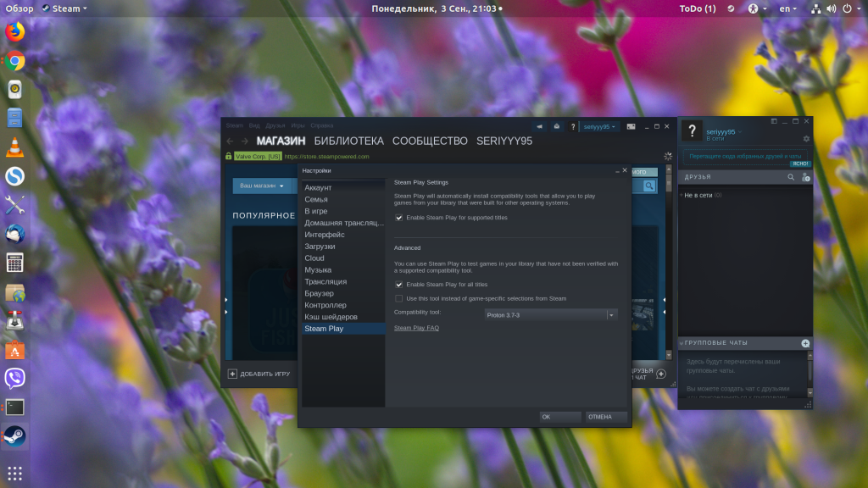The height and width of the screenshot is (488, 868).
Task: Click the add friend icon
Action: 805,177
